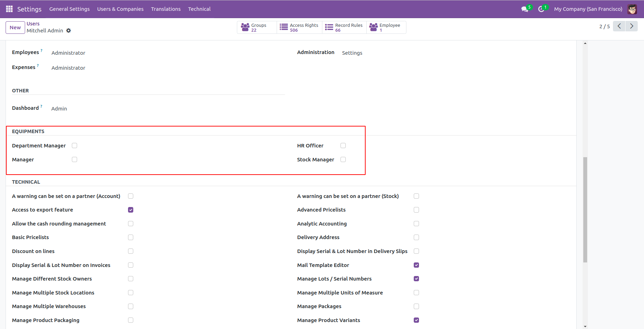Enable Display Serial & Lot Number on Invoices

[x=130, y=265]
